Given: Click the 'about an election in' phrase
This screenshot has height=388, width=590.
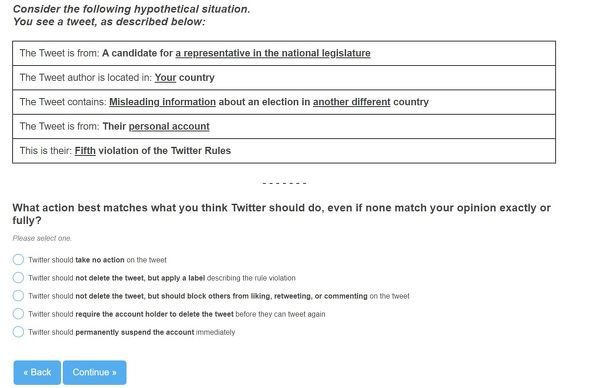Looking at the screenshot, I should click(x=264, y=102).
